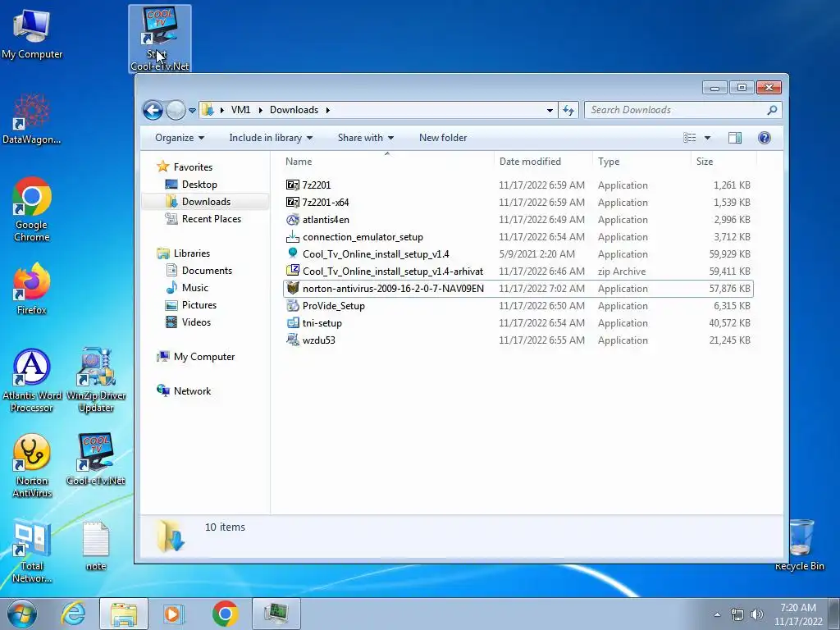Viewport: 840px width, 630px height.
Task: Open Google Chrome desktop shortcut
Action: click(x=32, y=209)
